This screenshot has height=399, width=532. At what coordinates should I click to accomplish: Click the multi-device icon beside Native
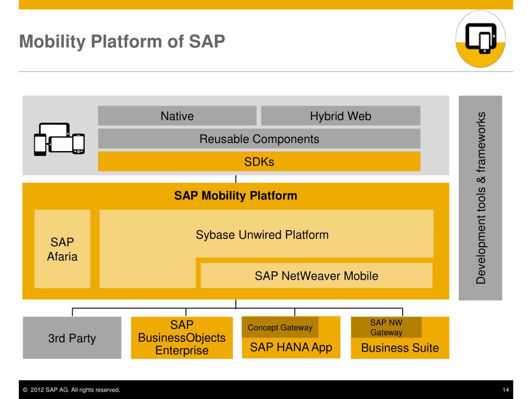coord(59,139)
